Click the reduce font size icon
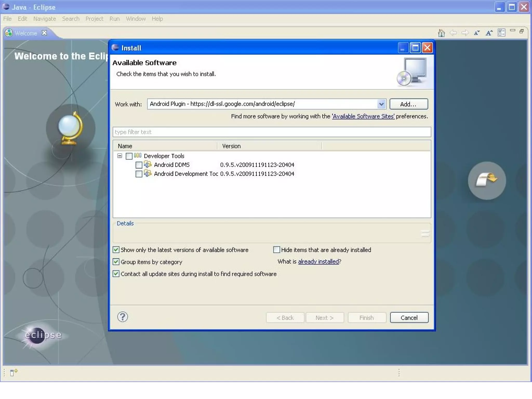The image size is (532, 399). coord(477,33)
